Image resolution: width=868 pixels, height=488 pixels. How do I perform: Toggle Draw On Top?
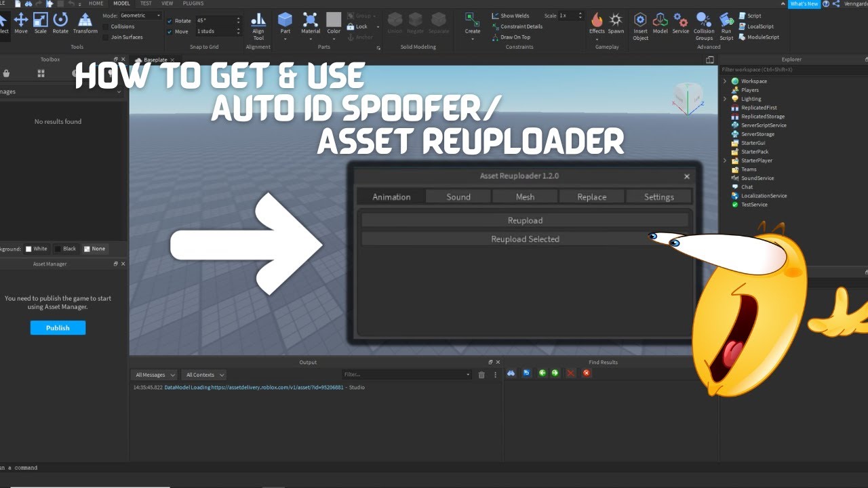point(511,37)
